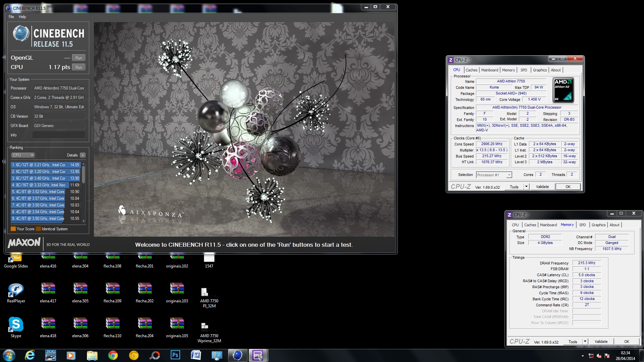The width and height of the screenshot is (644, 362).
Task: Select the flecha.110 archive icon
Action: [112, 327]
